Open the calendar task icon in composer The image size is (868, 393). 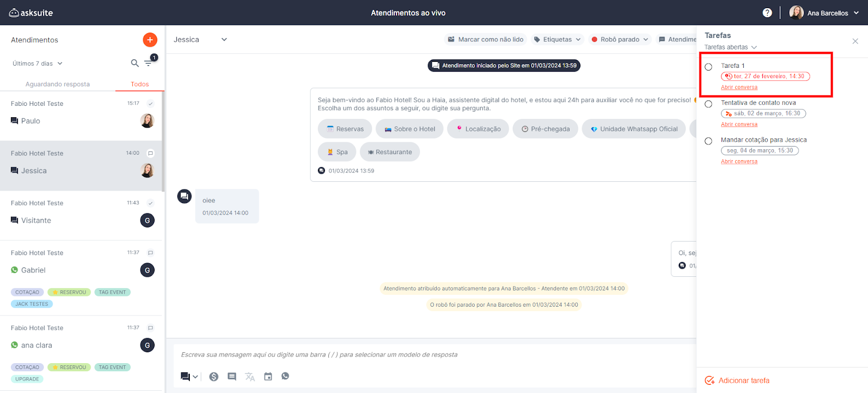(268, 376)
